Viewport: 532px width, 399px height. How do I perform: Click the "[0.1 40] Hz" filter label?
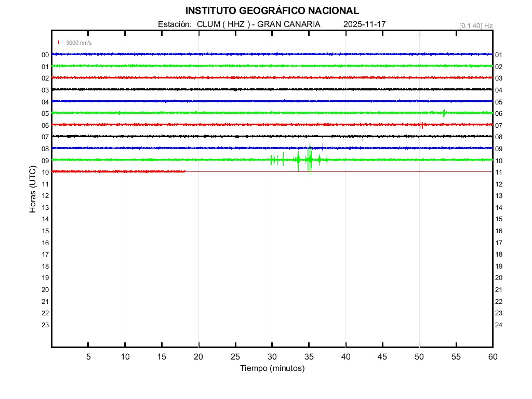(x=476, y=25)
